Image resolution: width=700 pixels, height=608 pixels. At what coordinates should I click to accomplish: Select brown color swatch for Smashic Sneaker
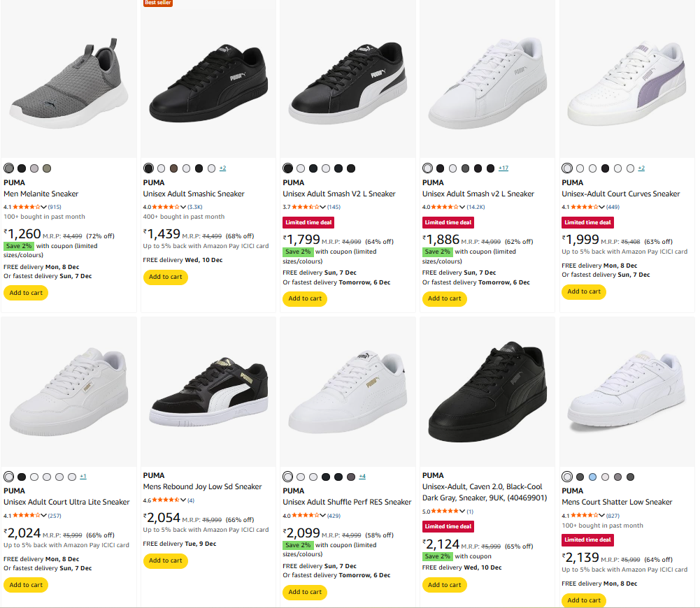(x=173, y=168)
